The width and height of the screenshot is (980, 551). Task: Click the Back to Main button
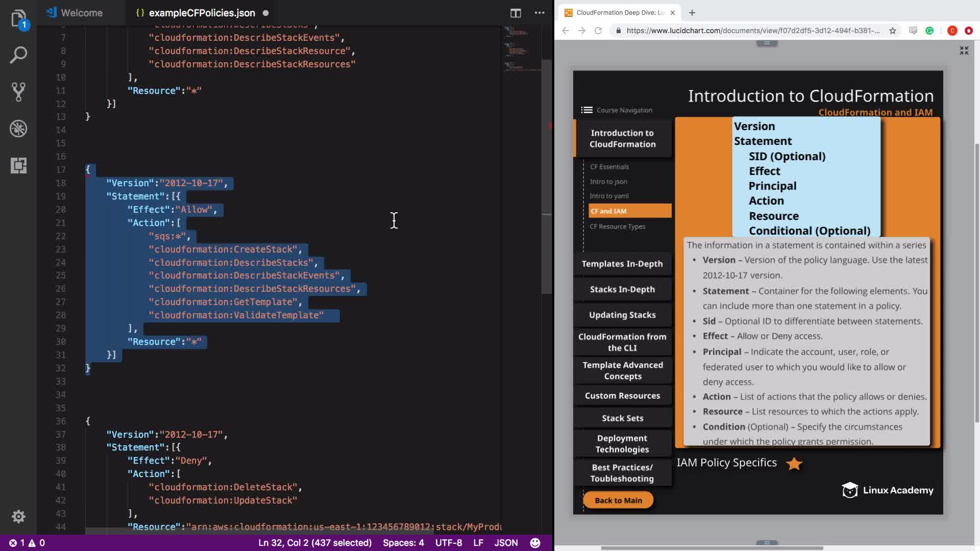tap(618, 500)
